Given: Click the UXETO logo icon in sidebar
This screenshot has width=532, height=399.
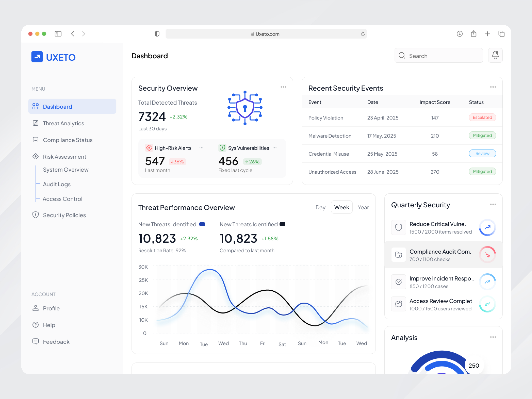Looking at the screenshot, I should [x=37, y=57].
